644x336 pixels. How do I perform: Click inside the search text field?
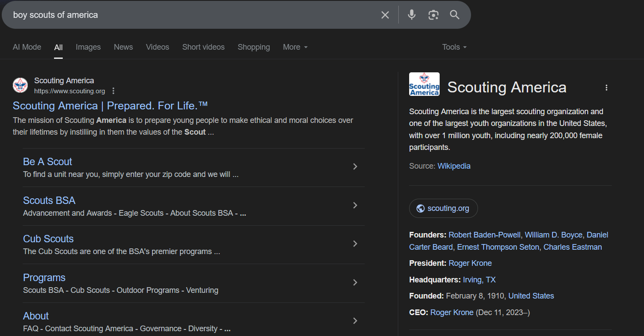[x=192, y=15]
